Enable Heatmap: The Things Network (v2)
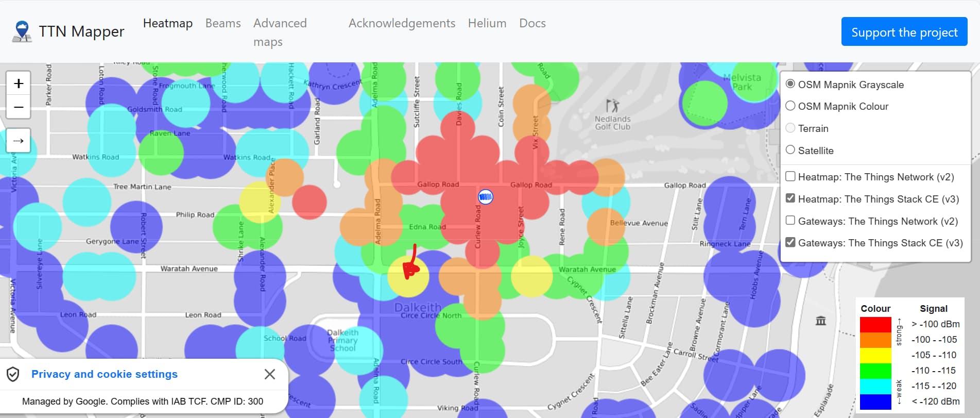Image resolution: width=980 pixels, height=418 pixels. 790,176
